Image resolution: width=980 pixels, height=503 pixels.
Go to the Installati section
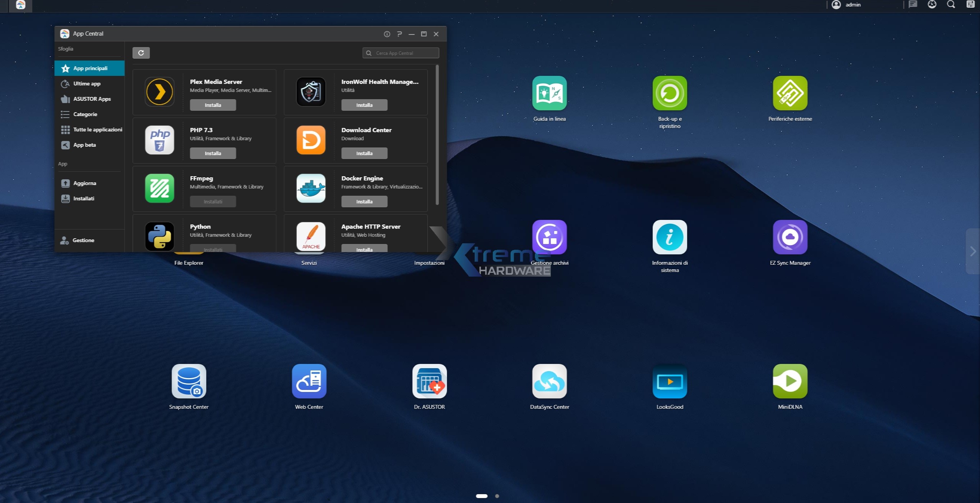click(x=84, y=198)
